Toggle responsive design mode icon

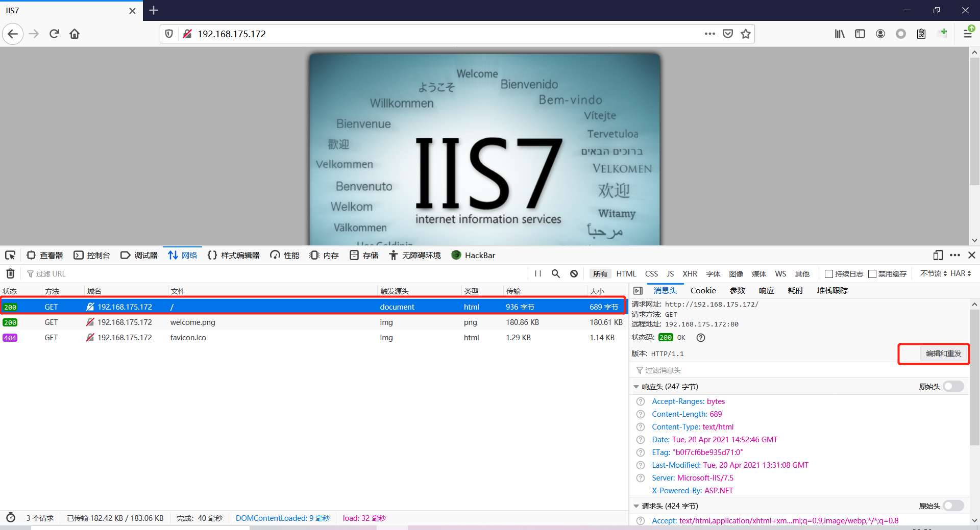click(x=938, y=255)
